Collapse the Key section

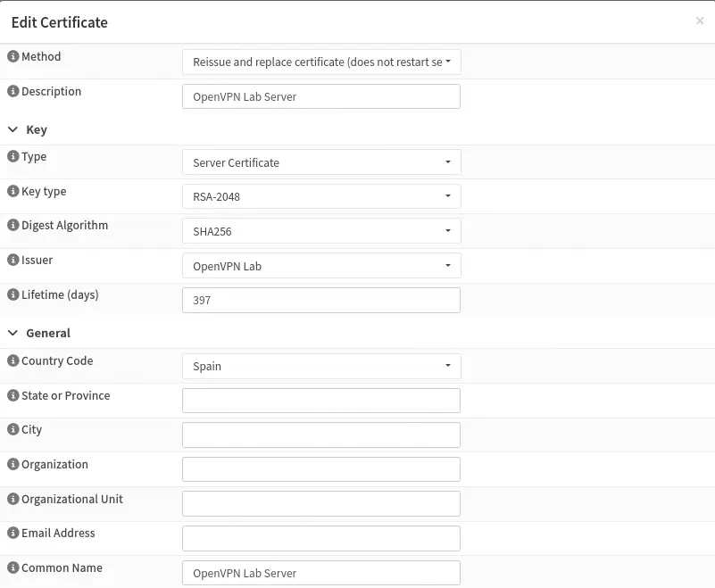click(13, 130)
